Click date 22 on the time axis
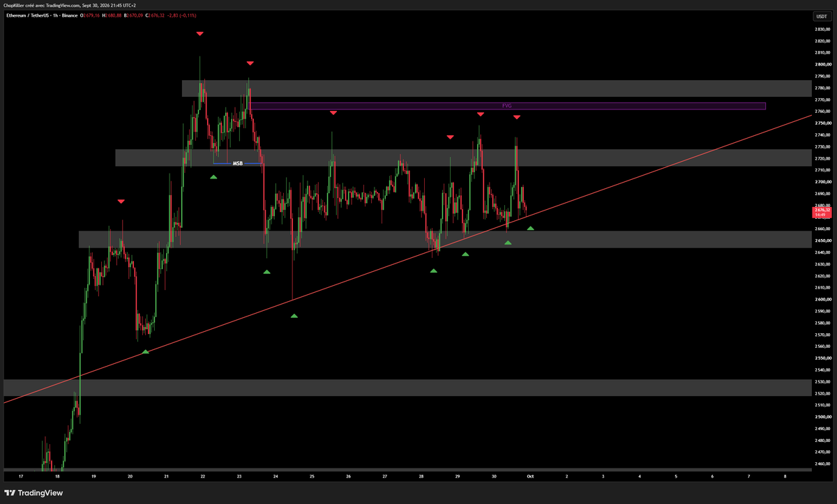837x504 pixels. [203, 476]
